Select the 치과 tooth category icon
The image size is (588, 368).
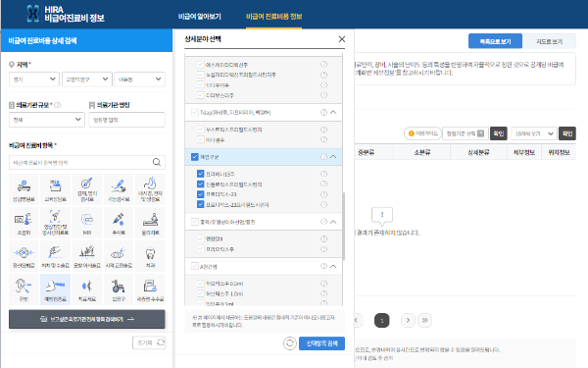150,256
